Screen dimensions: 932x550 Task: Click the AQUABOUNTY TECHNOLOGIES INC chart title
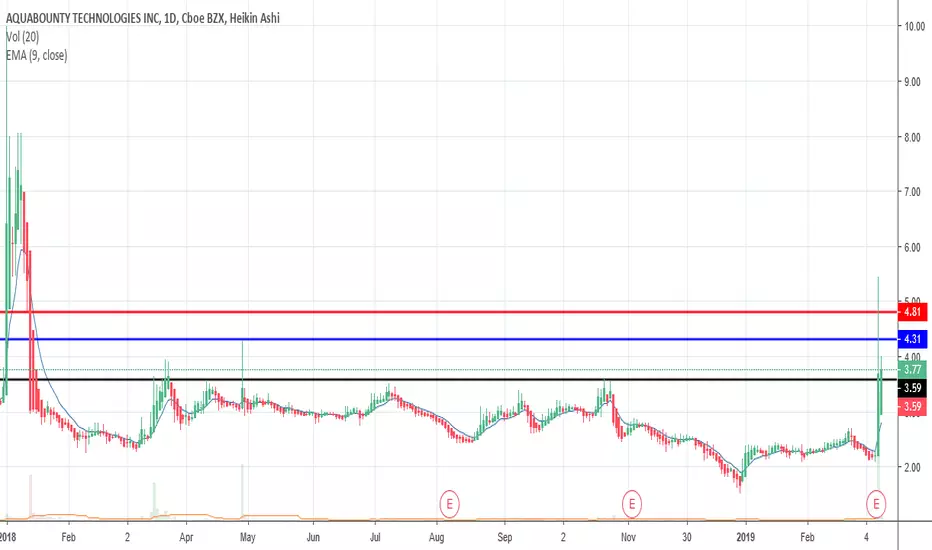click(x=143, y=18)
